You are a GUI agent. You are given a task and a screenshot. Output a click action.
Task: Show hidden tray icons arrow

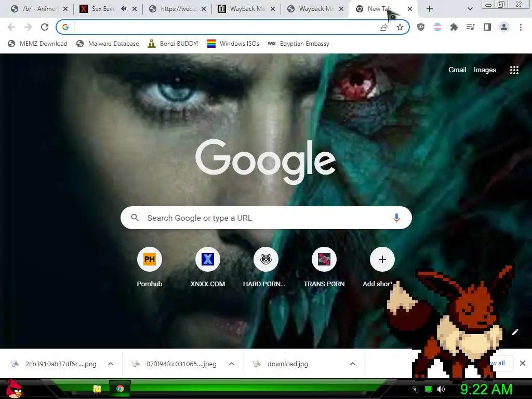[415, 390]
